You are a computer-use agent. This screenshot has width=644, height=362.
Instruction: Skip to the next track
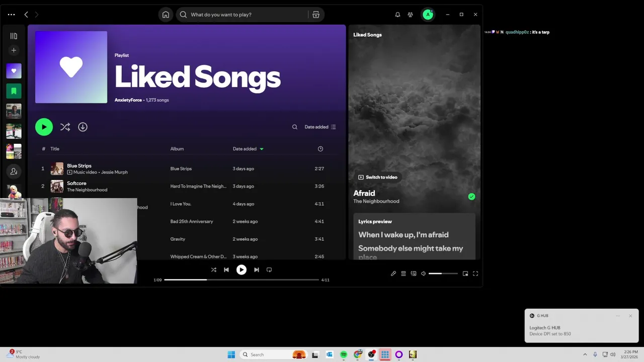click(x=257, y=269)
